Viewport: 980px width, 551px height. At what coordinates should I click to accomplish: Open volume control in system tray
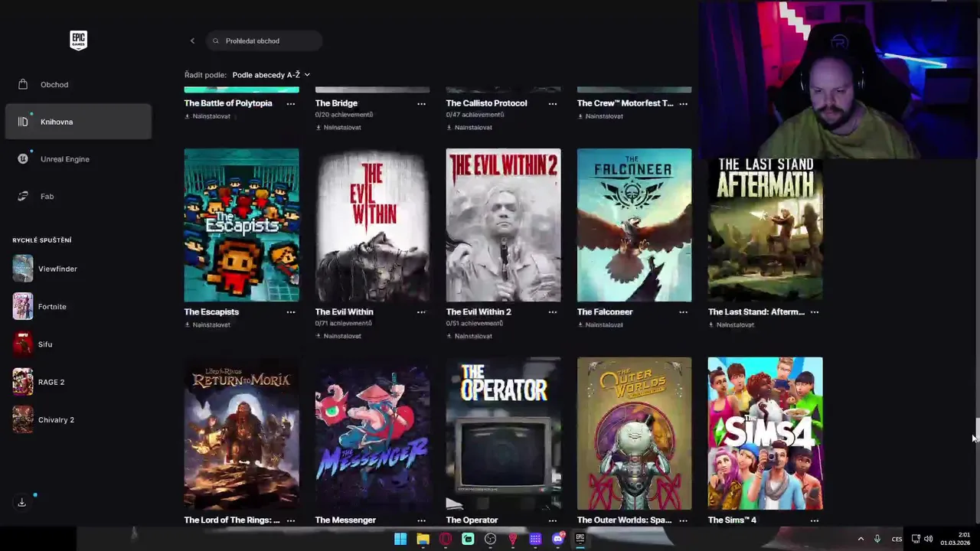[x=929, y=539]
